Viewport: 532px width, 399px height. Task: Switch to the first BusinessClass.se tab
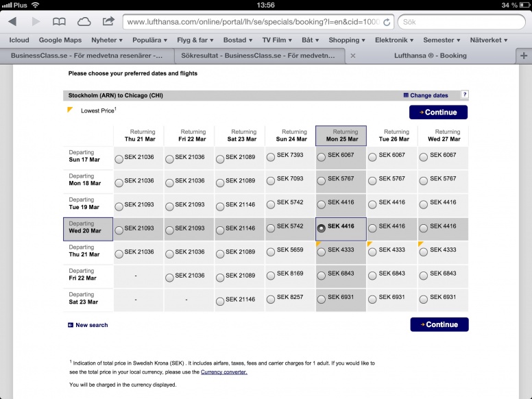(x=86, y=56)
